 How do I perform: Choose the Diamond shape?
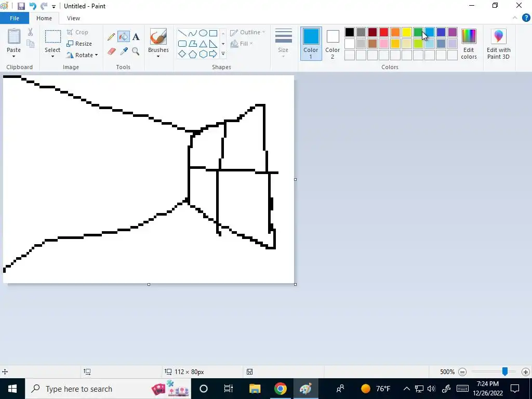pyautogui.click(x=182, y=54)
